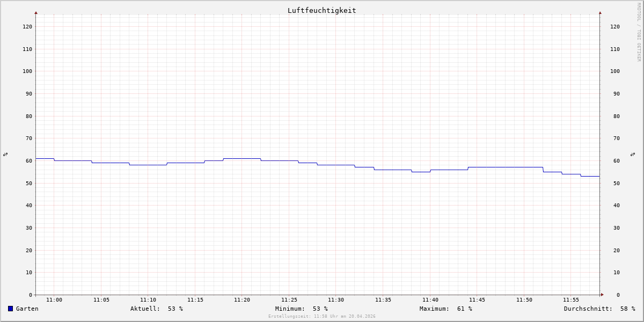Click the left axis 60 label

tap(29, 160)
